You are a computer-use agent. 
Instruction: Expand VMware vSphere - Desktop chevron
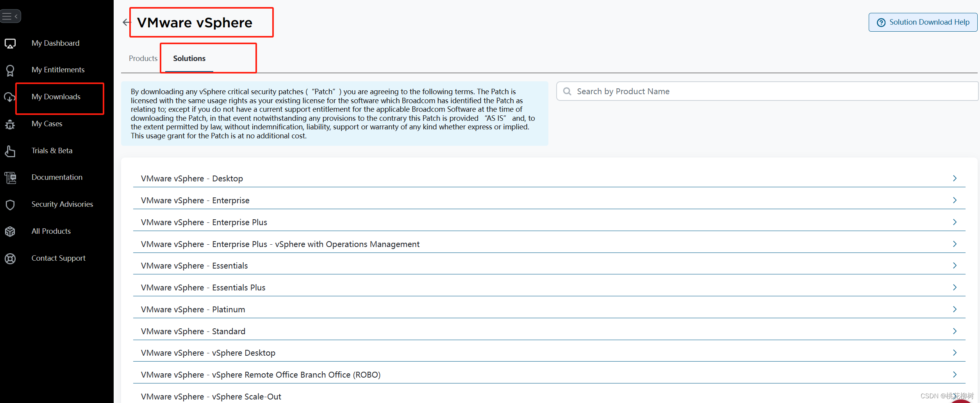click(955, 178)
